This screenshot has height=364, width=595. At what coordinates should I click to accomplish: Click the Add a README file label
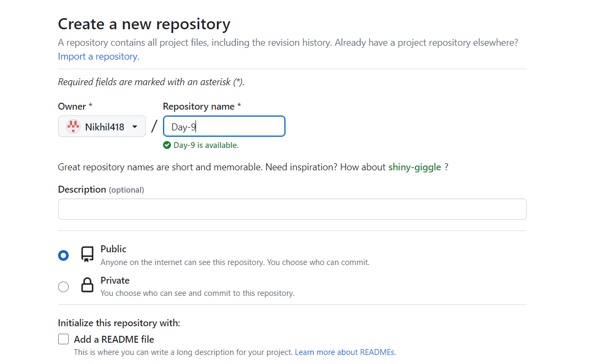pos(114,340)
